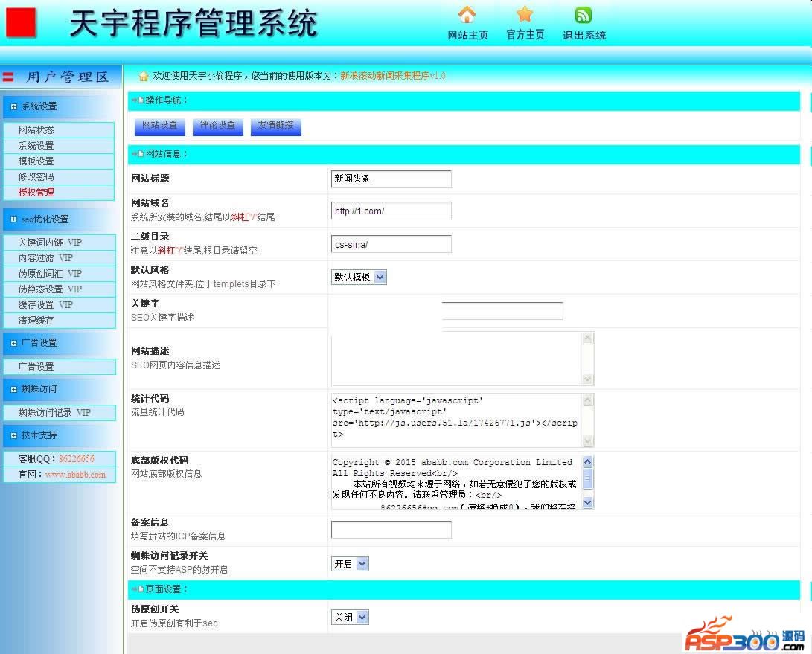Image resolution: width=812 pixels, height=654 pixels.
Task: Open 蜘蛛访问记录 VIP item
Action: [x=60, y=413]
